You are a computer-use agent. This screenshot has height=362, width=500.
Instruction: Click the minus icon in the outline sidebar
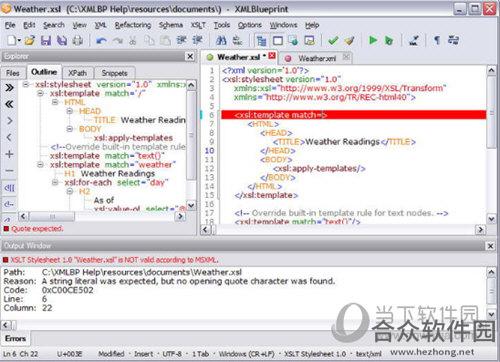[x=9, y=171]
